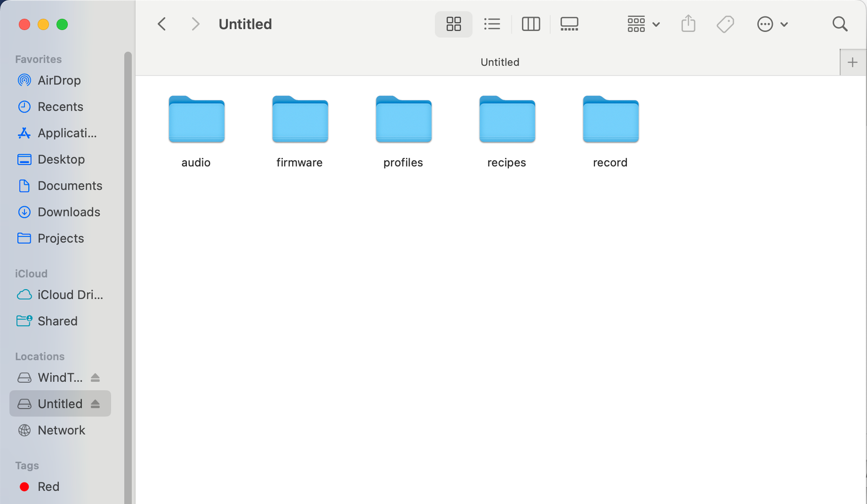Image resolution: width=867 pixels, height=504 pixels.
Task: Open Network in the sidebar
Action: click(60, 430)
